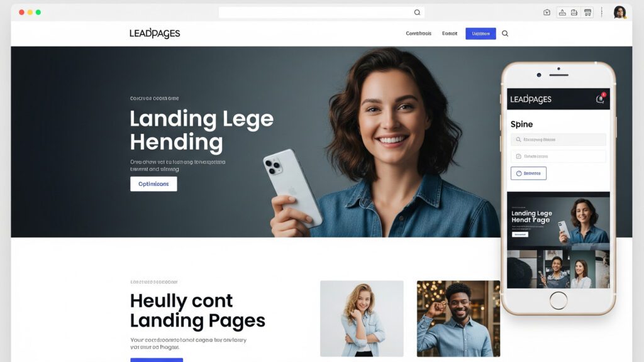Viewport: 644px width, 362px height.
Task: Open the user profile avatar
Action: coord(619,13)
